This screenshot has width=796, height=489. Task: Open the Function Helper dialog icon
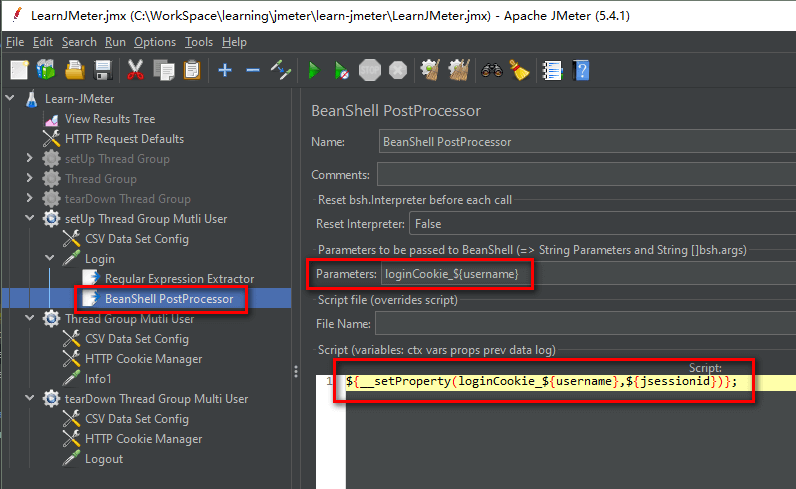[x=552, y=70]
